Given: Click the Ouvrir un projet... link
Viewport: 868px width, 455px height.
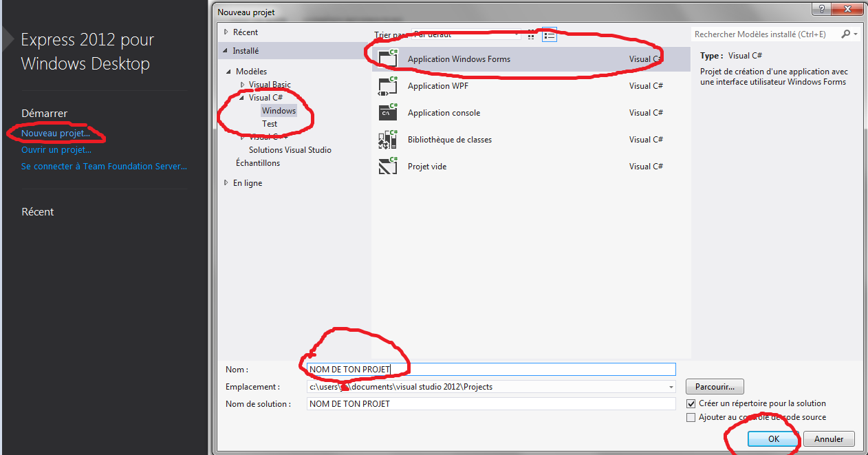Looking at the screenshot, I should [56, 149].
